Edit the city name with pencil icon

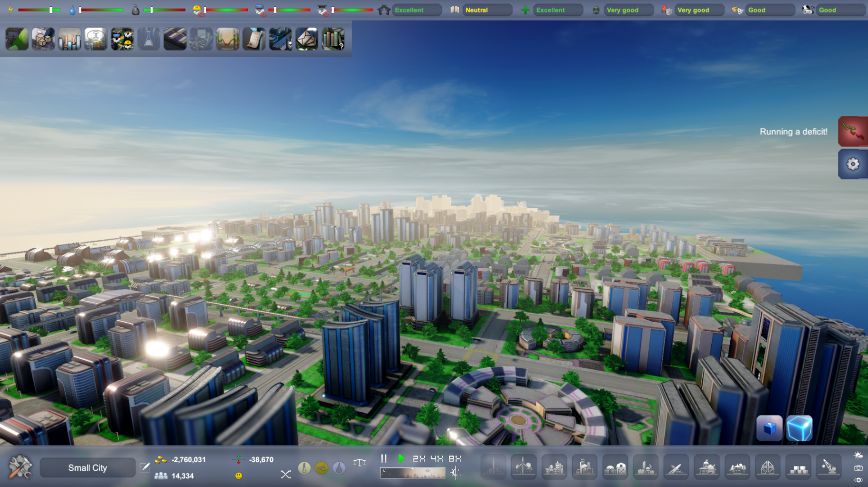(x=145, y=467)
